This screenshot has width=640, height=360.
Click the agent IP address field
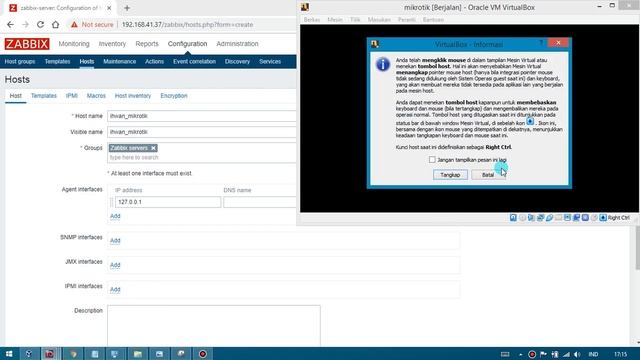[x=168, y=202]
